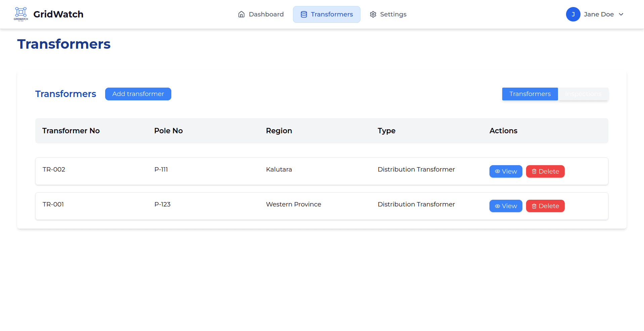This screenshot has width=644, height=331.
Task: Select the Transformers view toggle
Action: 530,94
